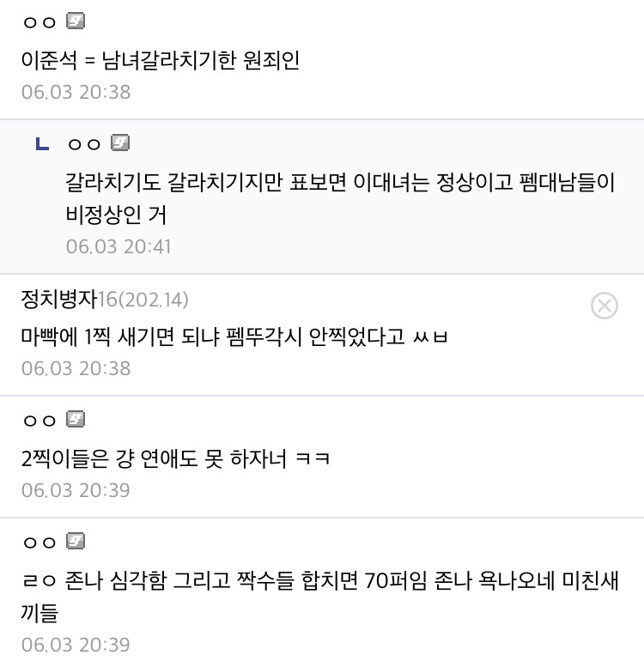Click the timestamp under the 2찍이들은 comment
The width and height of the screenshot is (644, 667).
[76, 490]
